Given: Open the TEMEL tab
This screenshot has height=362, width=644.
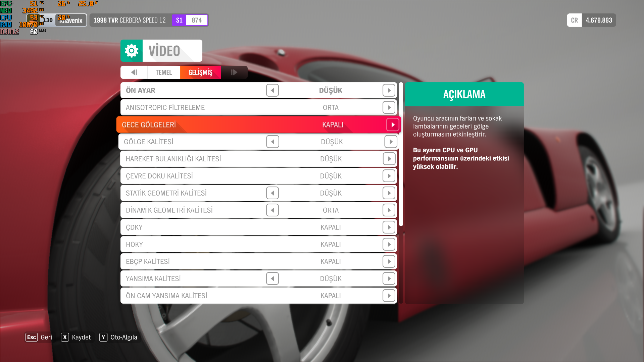Looking at the screenshot, I should 163,72.
